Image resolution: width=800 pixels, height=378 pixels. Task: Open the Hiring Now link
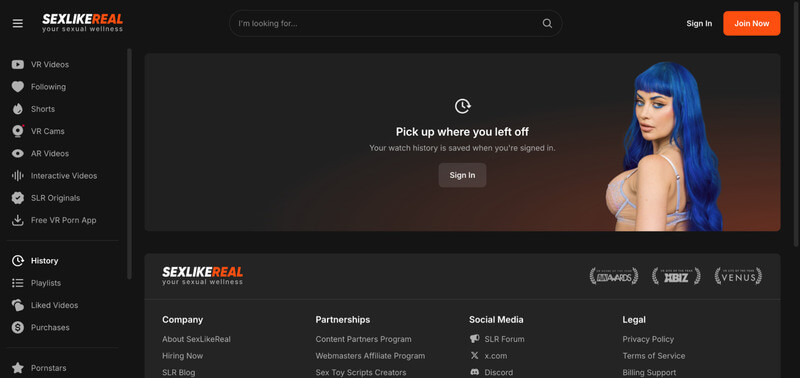point(183,356)
